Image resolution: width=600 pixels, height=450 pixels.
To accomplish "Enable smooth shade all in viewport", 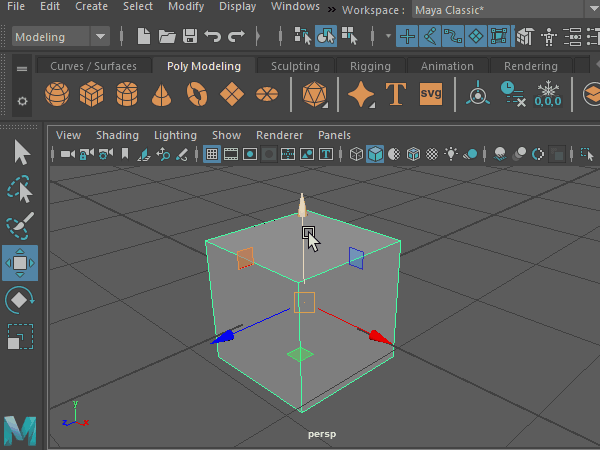I will point(374,155).
